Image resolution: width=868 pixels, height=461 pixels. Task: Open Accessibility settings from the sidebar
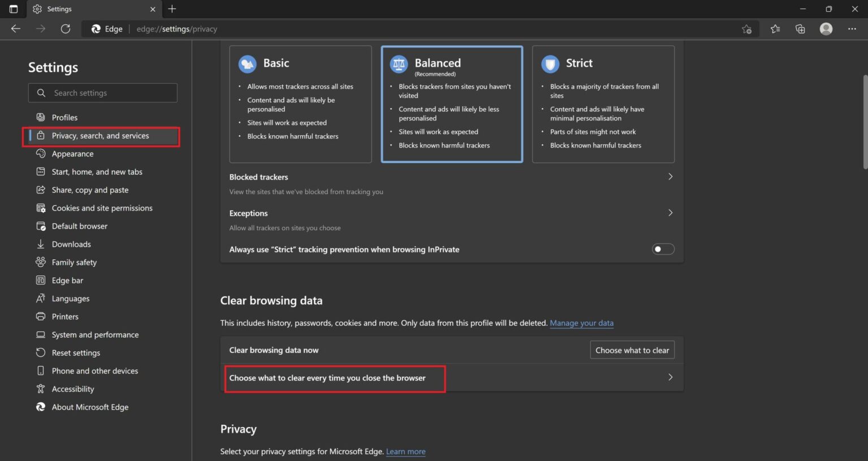click(72, 389)
